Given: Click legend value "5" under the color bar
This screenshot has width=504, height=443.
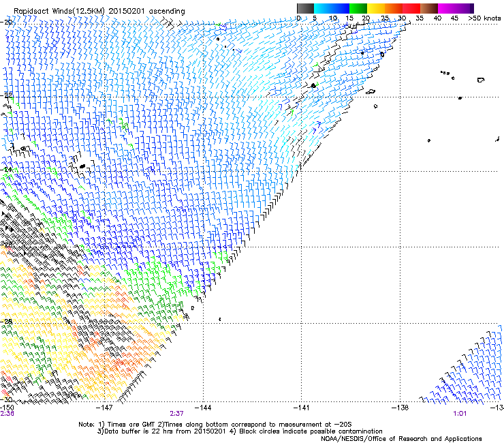Looking at the screenshot, I should click(x=315, y=18).
